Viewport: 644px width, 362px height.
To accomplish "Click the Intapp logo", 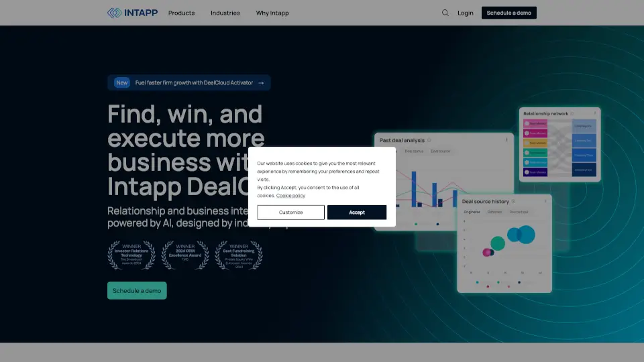I will point(132,13).
